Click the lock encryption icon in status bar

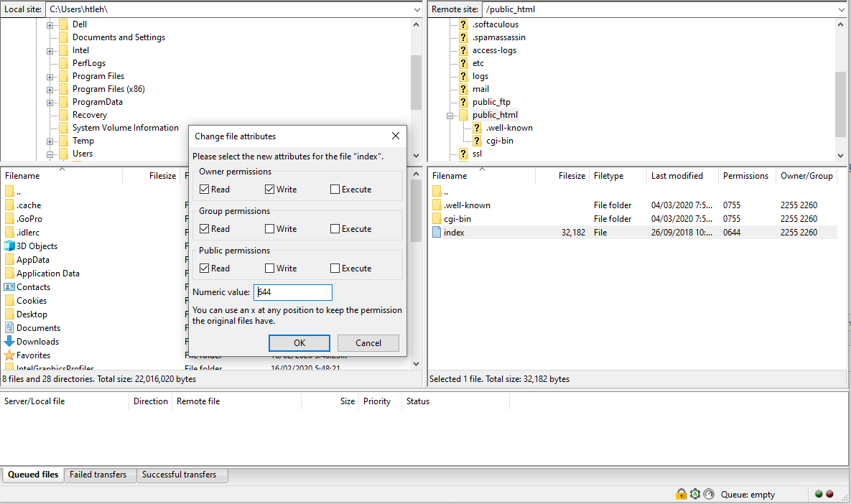(681, 494)
